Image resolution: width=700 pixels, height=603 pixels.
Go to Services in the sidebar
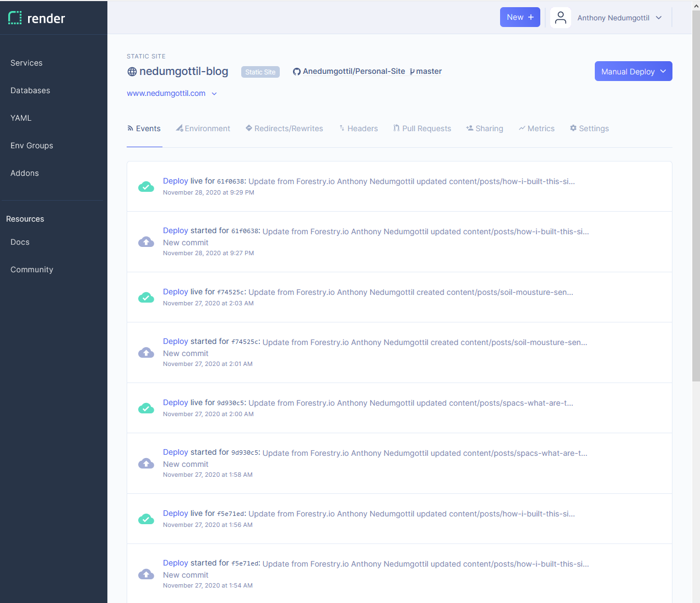pos(26,63)
